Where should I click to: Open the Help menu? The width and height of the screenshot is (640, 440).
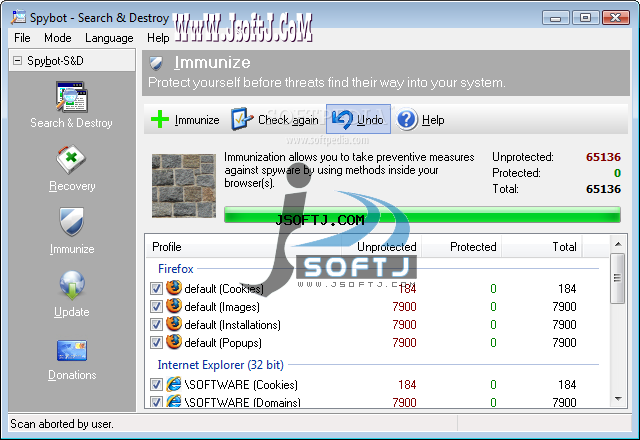(158, 38)
